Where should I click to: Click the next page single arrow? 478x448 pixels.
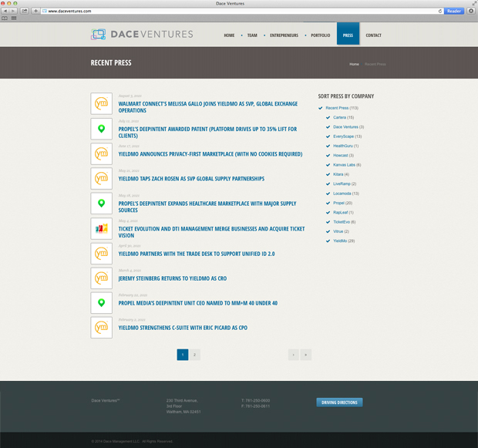pyautogui.click(x=294, y=355)
